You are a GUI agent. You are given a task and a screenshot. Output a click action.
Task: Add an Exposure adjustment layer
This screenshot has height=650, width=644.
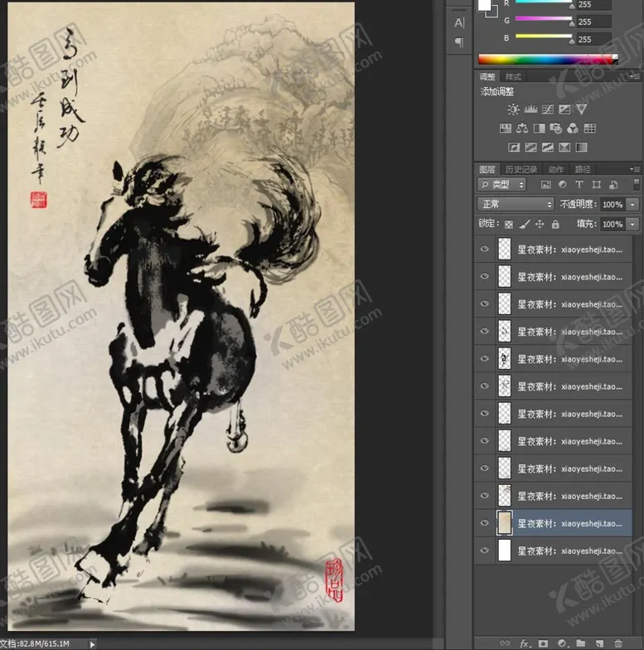[x=564, y=109]
